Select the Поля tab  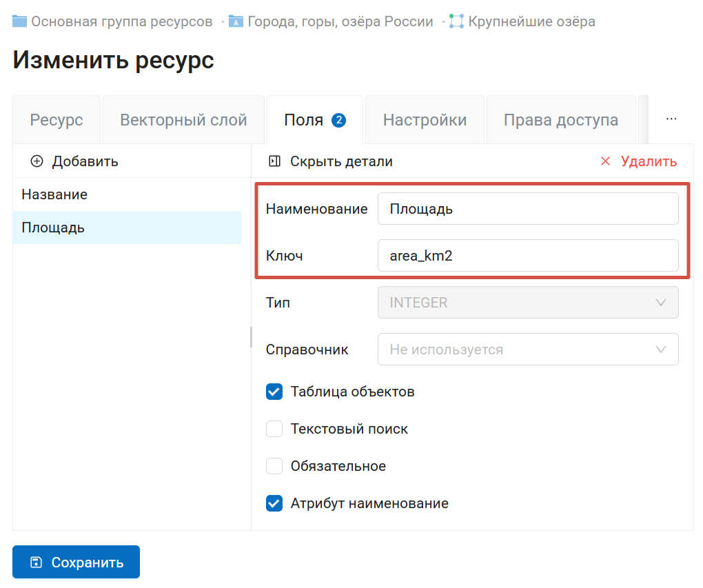[x=315, y=120]
